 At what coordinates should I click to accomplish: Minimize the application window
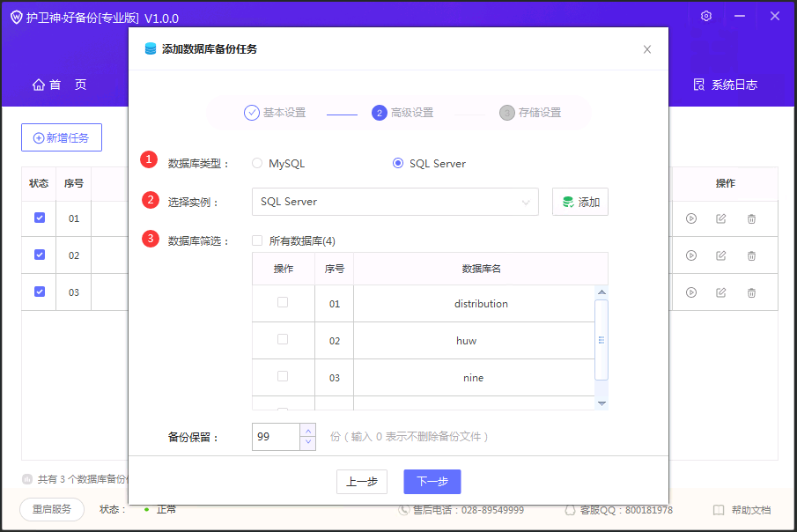click(740, 16)
